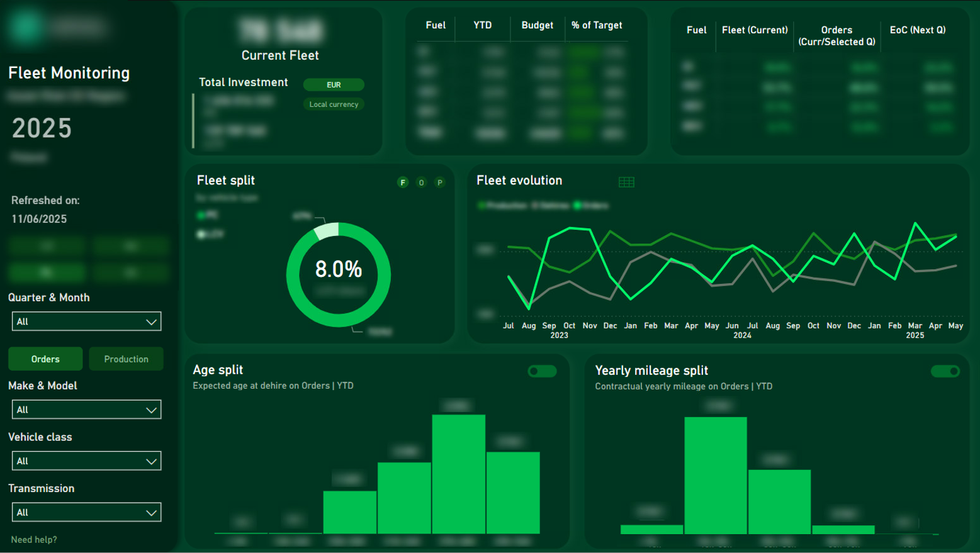Screen dimensions: 980x553
Task: Click the YTD column header
Action: [483, 25]
